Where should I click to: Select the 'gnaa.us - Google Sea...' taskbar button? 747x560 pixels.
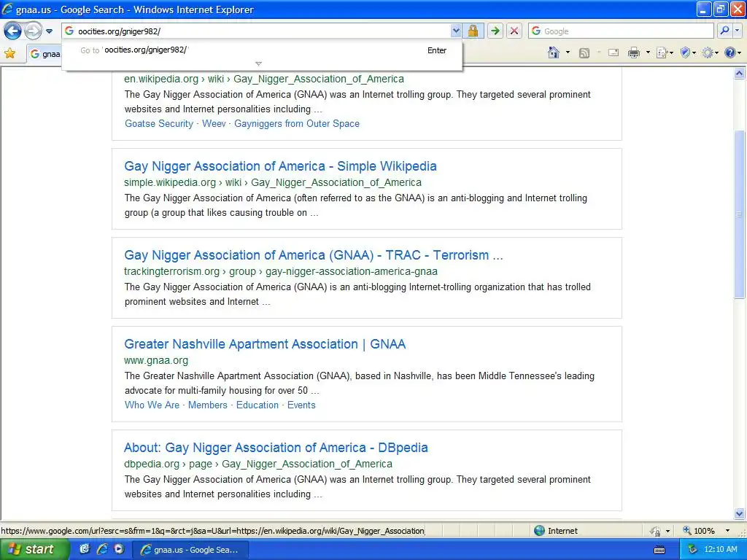(x=190, y=550)
